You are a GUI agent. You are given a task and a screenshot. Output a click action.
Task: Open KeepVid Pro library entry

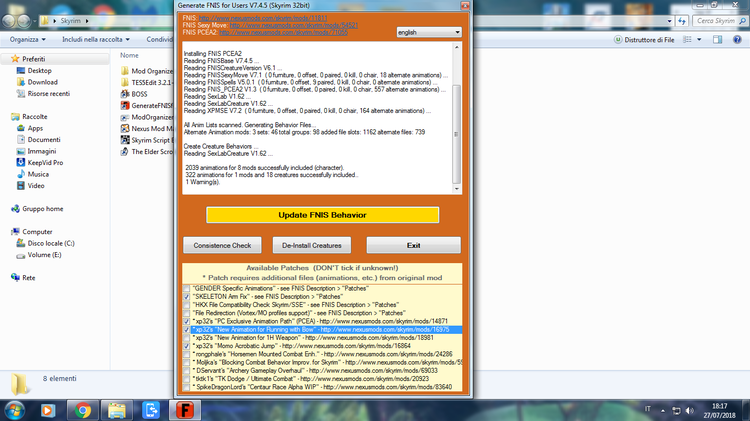(45, 162)
